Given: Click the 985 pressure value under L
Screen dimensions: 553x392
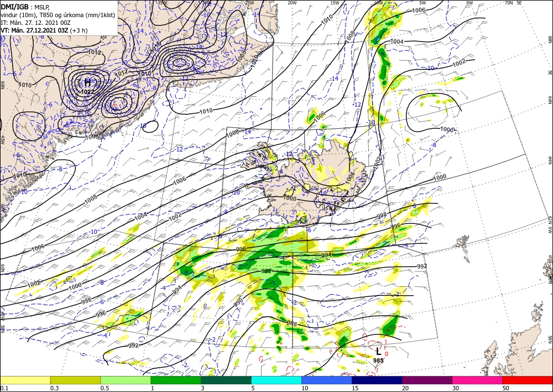Looking at the screenshot, I should (378, 360).
